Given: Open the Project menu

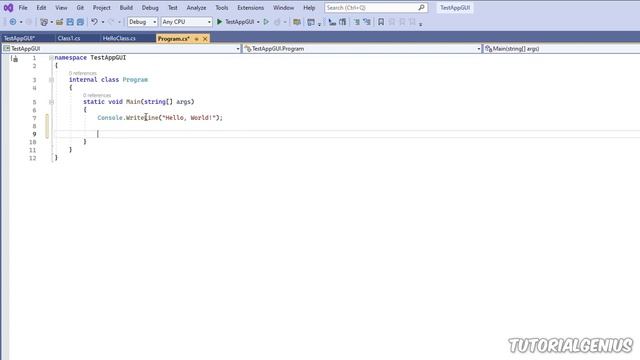Looking at the screenshot, I should pyautogui.click(x=102, y=8).
